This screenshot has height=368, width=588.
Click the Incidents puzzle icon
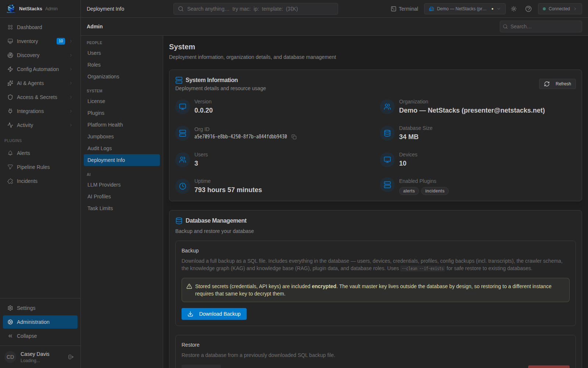10,181
